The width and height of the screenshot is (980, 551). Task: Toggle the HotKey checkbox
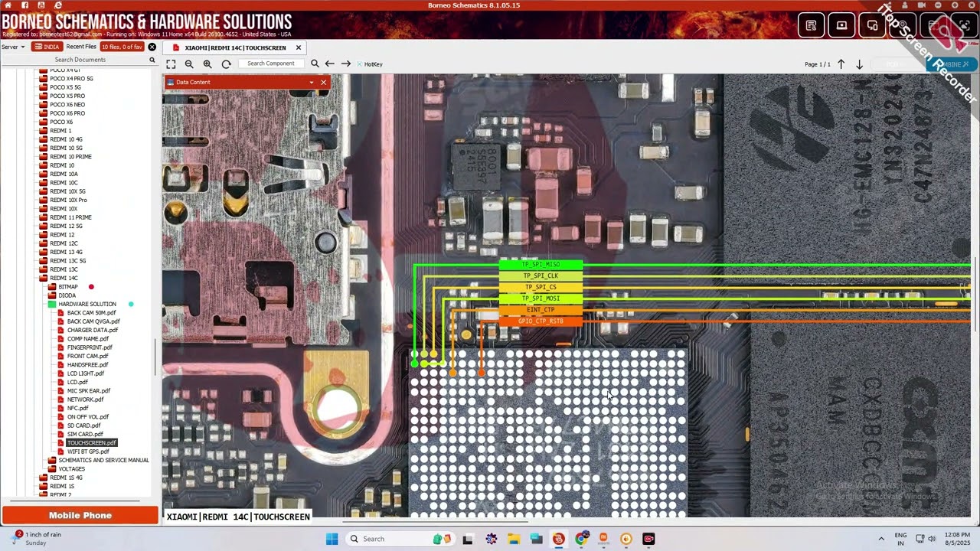pos(360,64)
